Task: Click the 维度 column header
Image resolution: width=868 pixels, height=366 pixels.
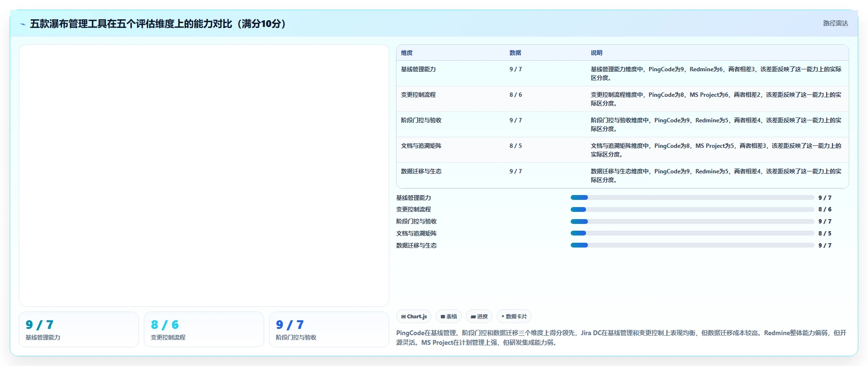Action: pos(407,53)
